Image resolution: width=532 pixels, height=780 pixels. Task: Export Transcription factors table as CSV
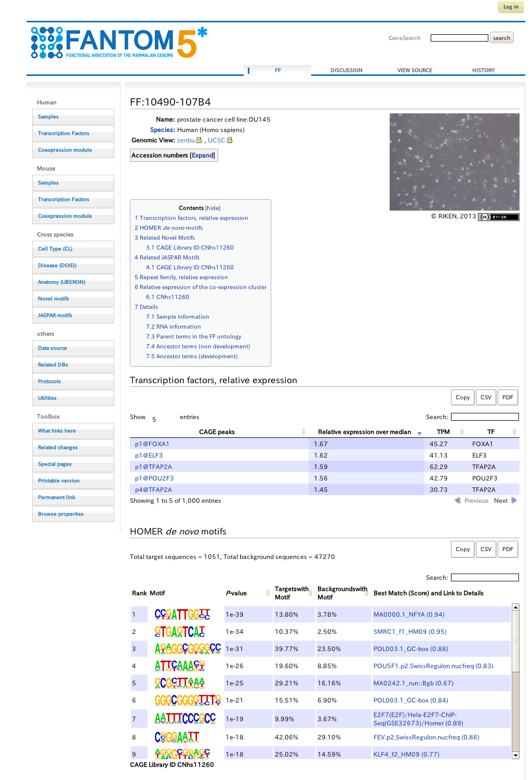(x=486, y=397)
